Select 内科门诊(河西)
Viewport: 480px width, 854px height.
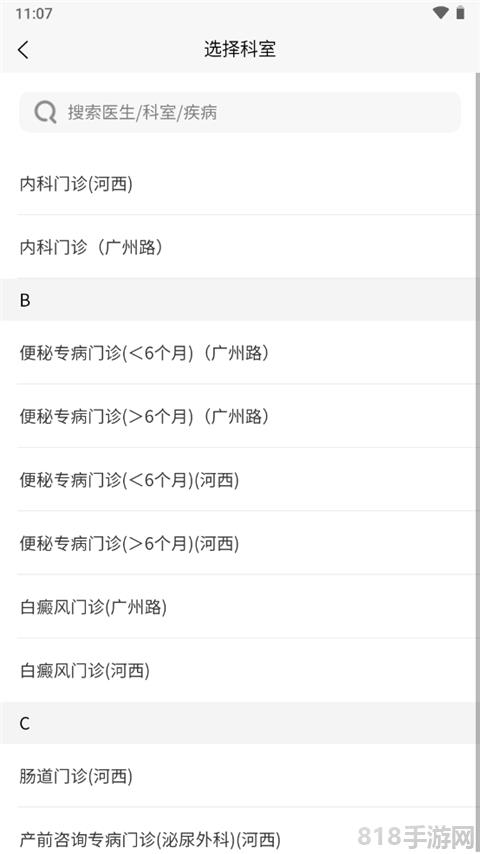[x=240, y=184]
